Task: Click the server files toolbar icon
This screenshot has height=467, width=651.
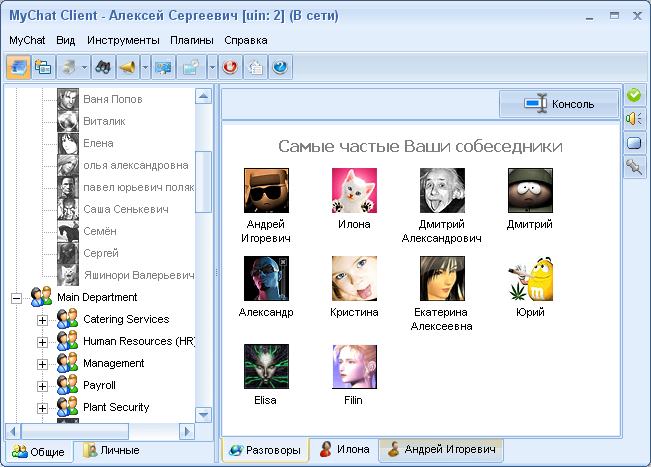Action: point(69,67)
